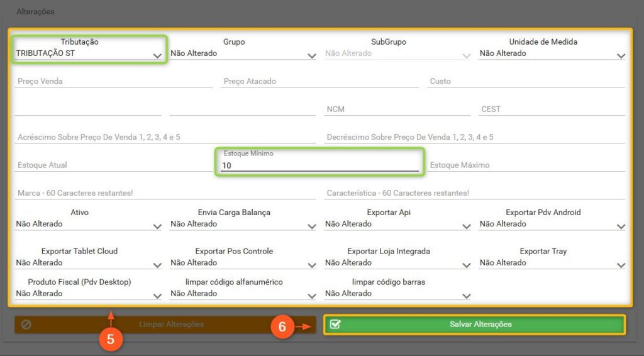Expand the Exportar Api dropdown
Viewport: 644px width, 356px height.
tap(397, 225)
